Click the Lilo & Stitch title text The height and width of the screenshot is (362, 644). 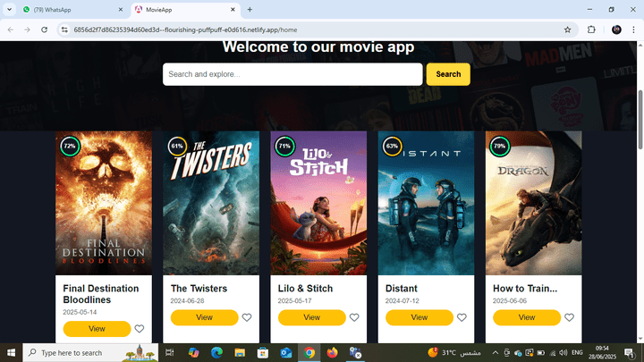click(305, 289)
